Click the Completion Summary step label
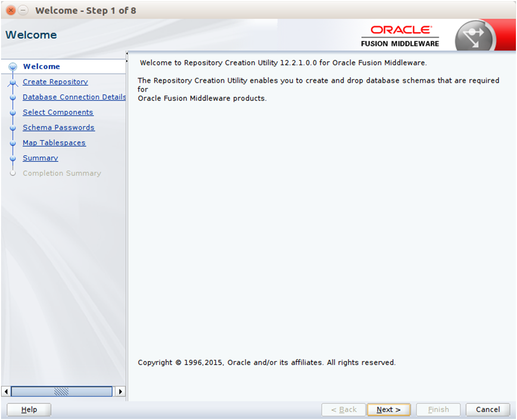Image resolution: width=517 pixels, height=420 pixels. [x=62, y=173]
